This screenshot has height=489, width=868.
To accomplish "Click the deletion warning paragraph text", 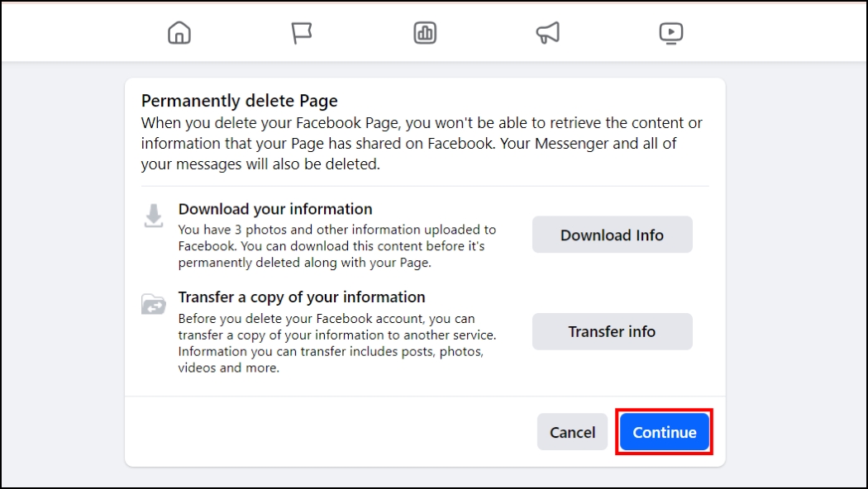I will pos(422,142).
